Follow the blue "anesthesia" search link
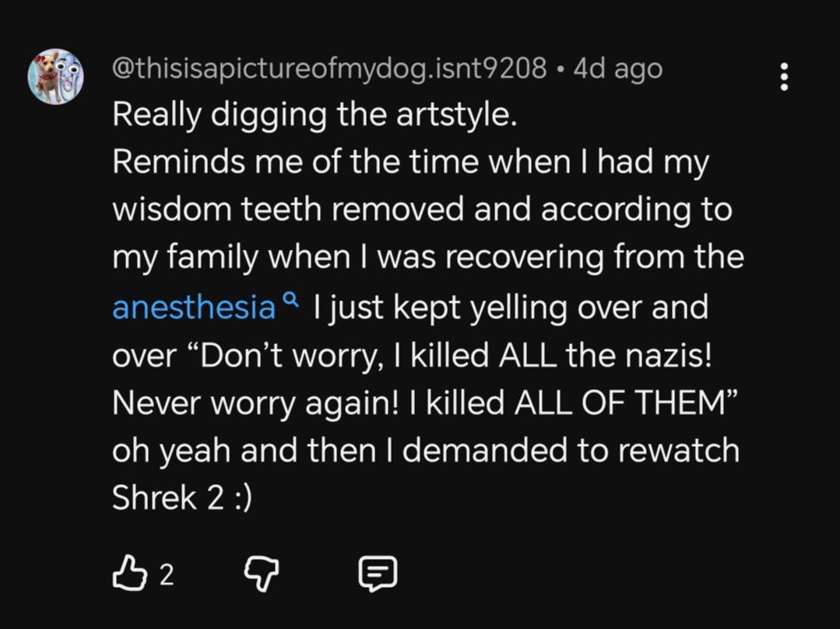Screen dimensions: 840x629 (x=194, y=307)
